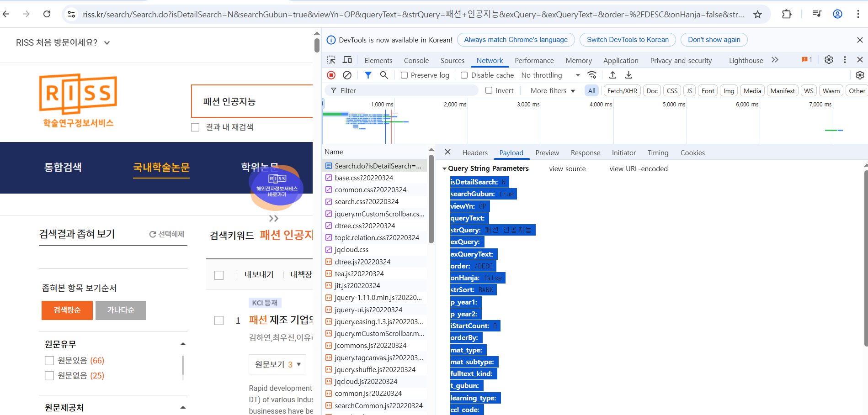Open network conditions wifi icon

point(592,75)
